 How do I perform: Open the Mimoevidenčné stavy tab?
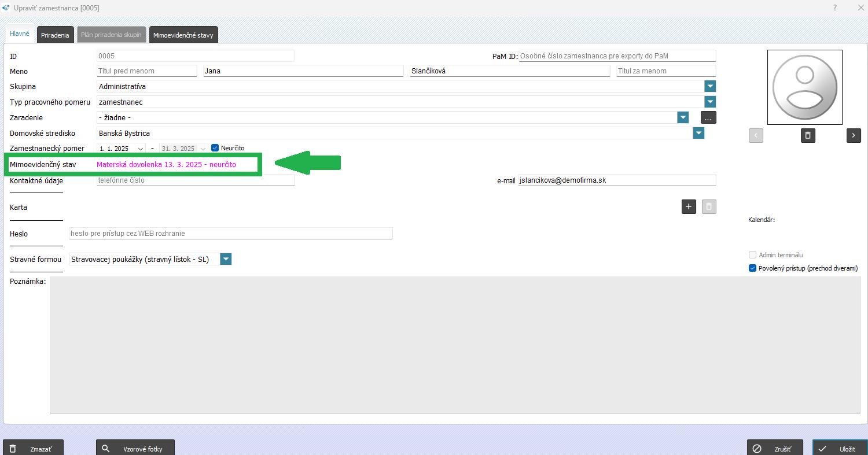tap(183, 35)
